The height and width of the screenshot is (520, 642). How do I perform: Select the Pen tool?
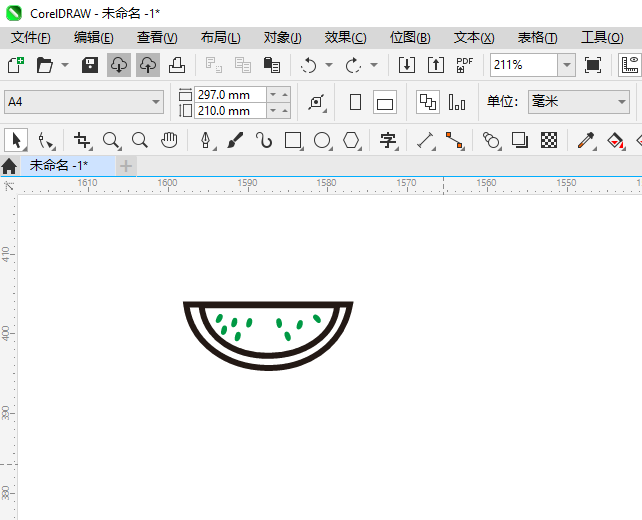point(206,140)
